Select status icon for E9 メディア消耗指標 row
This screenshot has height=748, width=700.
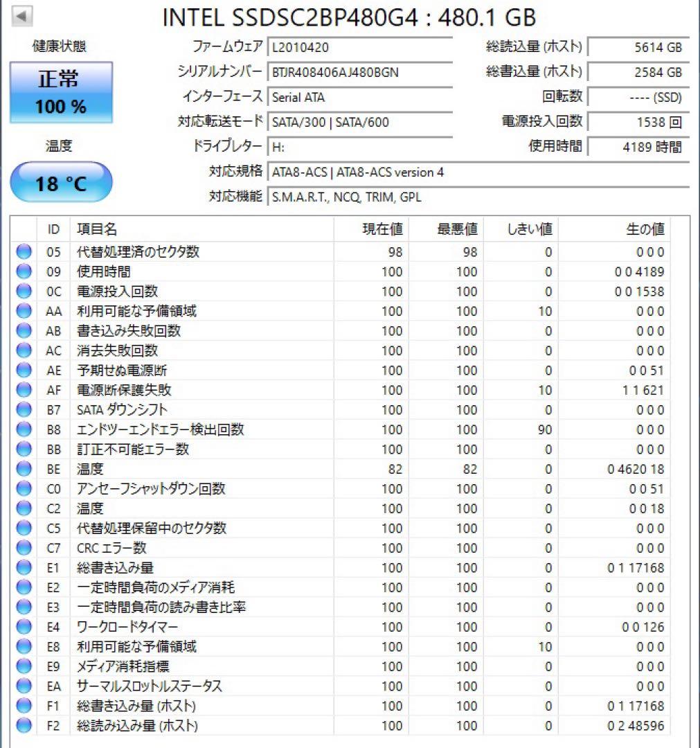[24, 666]
